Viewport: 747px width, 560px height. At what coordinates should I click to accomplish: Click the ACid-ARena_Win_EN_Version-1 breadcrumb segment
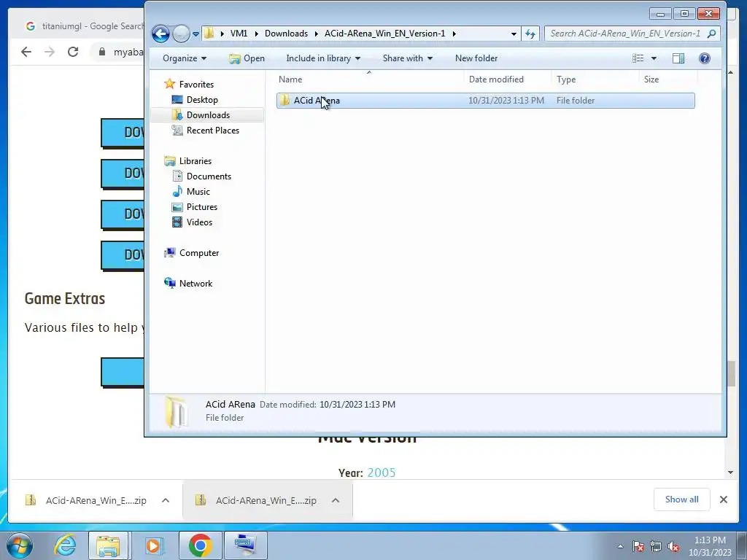point(385,34)
